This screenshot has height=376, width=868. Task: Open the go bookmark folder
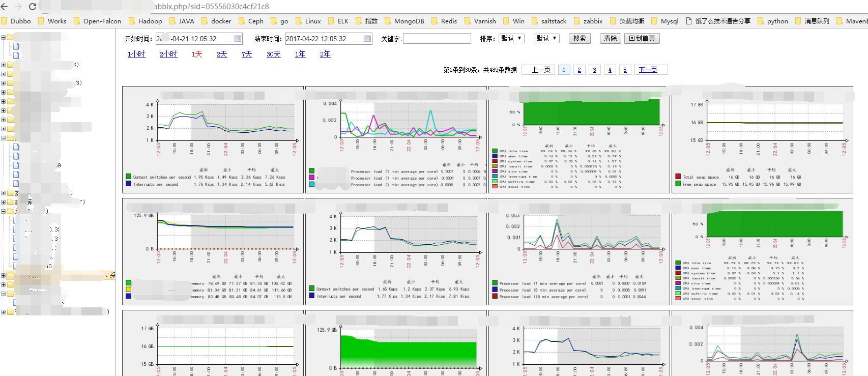point(280,21)
